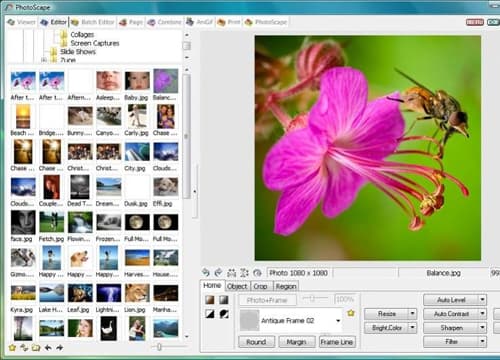Open the Batch Editor tab
500x360 pixels.
click(x=93, y=22)
